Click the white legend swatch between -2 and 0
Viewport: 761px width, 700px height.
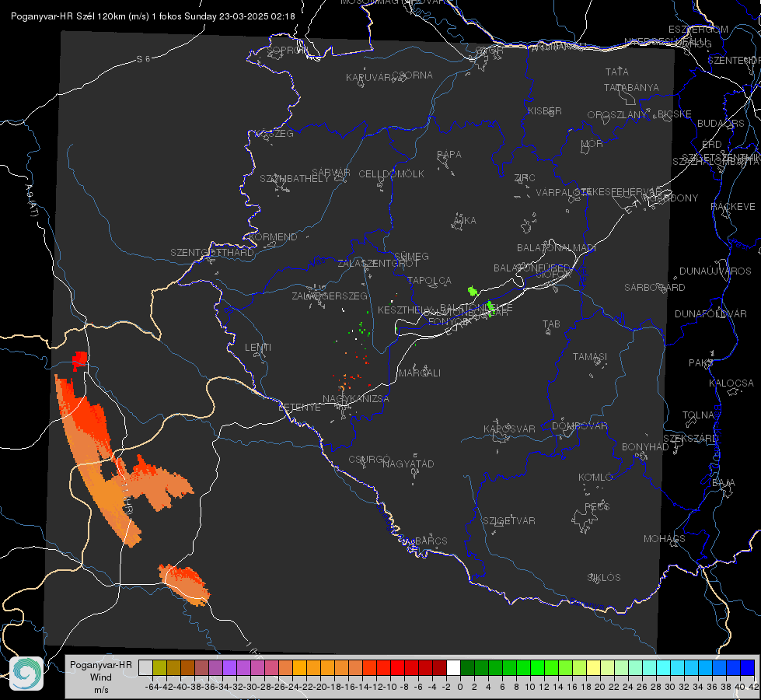coord(453,667)
